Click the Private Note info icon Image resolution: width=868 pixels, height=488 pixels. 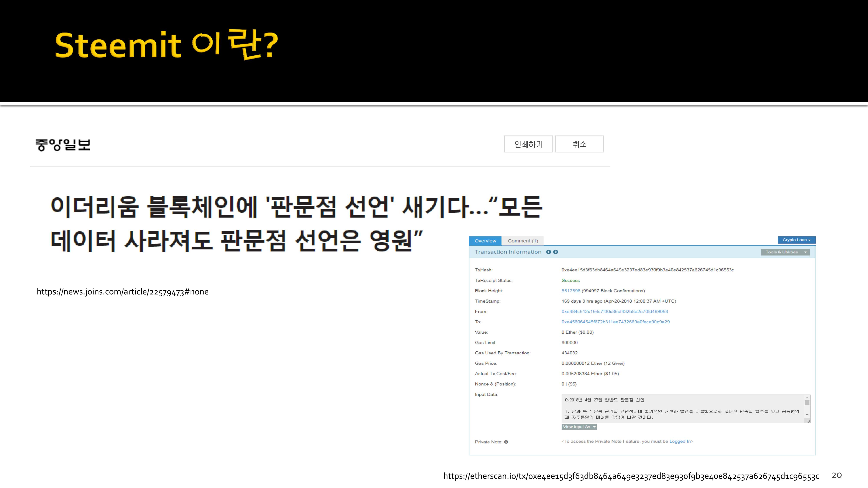click(506, 442)
